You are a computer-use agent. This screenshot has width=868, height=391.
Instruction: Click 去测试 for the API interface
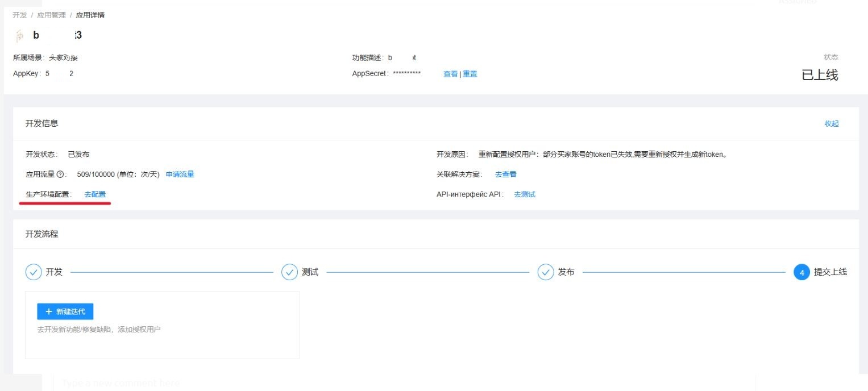[525, 194]
